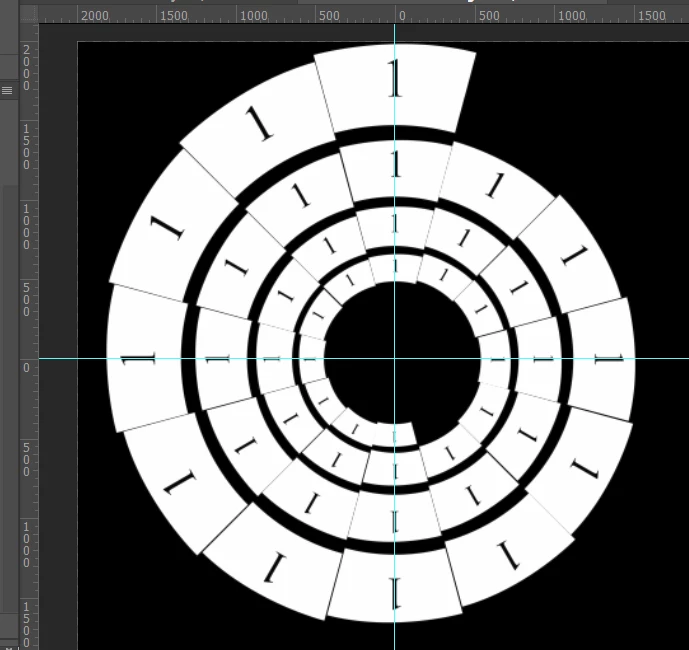
Task: Open the panel menu hamburger icon
Action: [7, 91]
